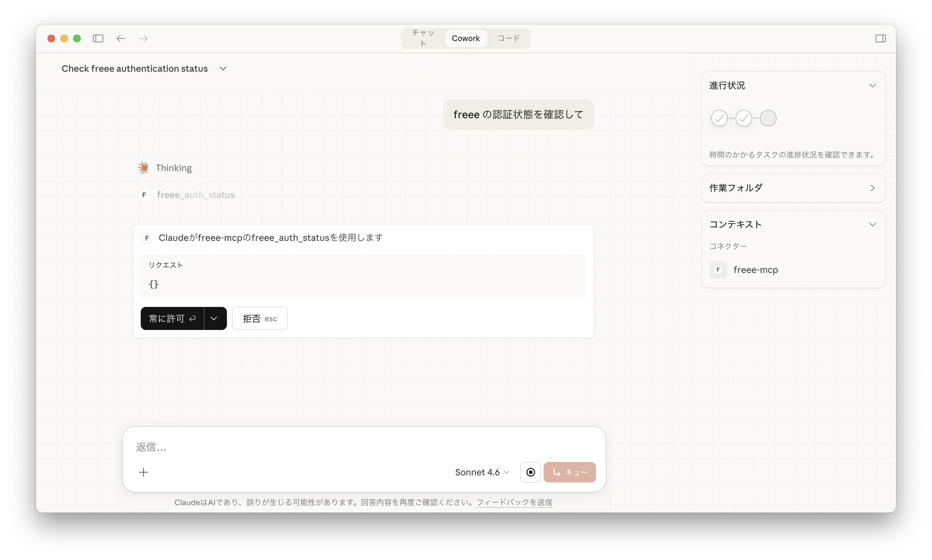Image resolution: width=932 pixels, height=560 pixels.
Task: Switch to the コード tab
Action: tap(509, 38)
